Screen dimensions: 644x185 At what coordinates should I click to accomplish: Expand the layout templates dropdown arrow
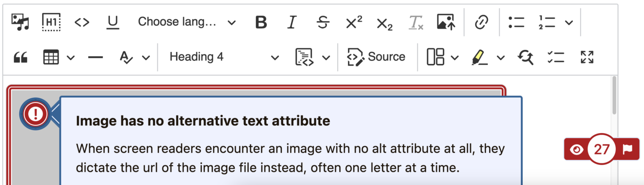click(455, 57)
